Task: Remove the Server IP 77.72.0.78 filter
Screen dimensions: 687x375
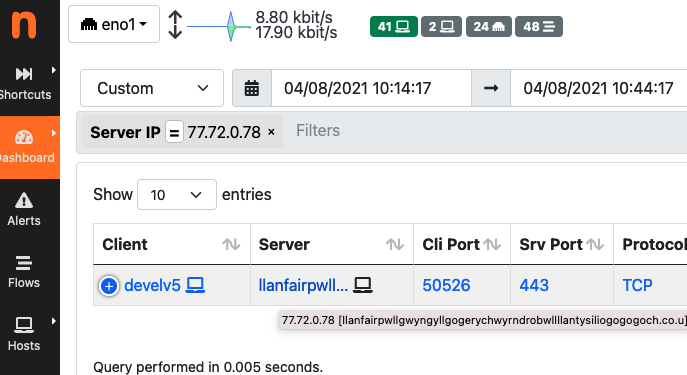Action: tap(271, 132)
